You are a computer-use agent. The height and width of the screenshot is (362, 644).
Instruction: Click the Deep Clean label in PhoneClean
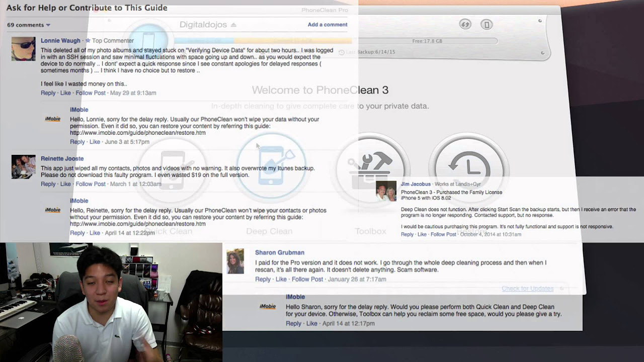269,231
